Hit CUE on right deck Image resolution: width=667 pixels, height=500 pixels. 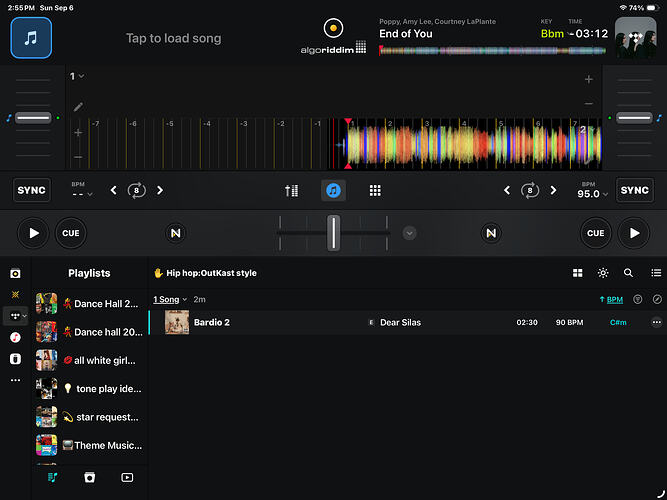coord(596,233)
